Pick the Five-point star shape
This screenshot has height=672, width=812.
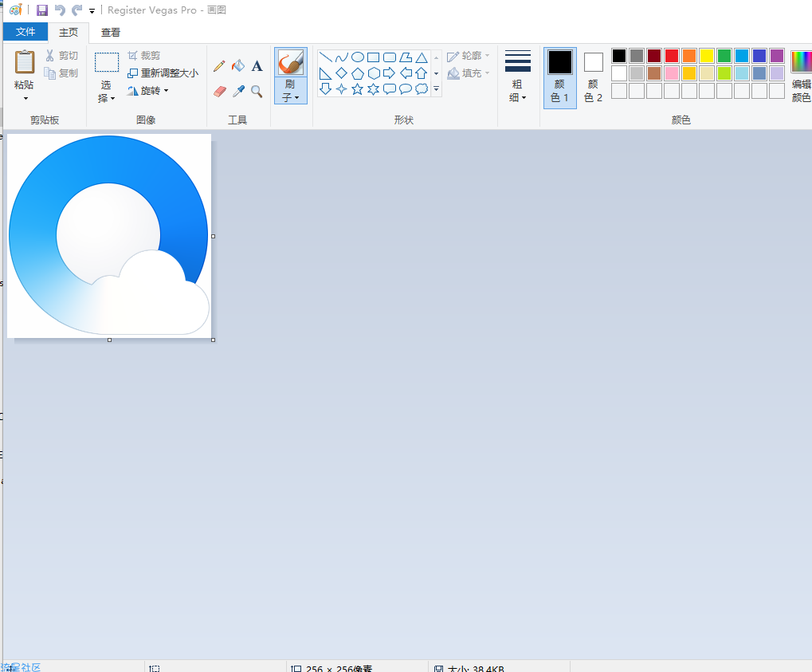point(357,89)
